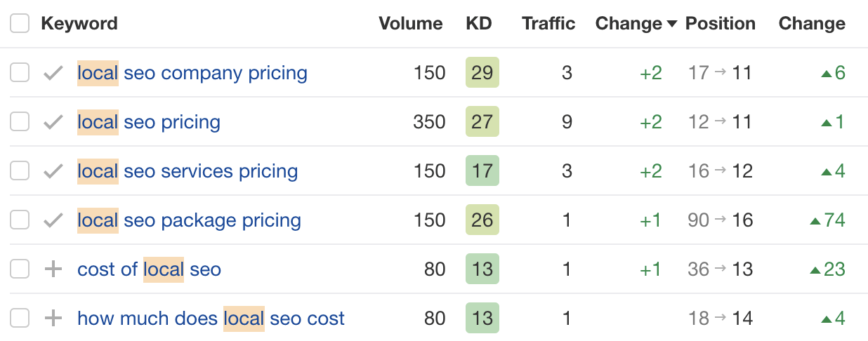The width and height of the screenshot is (868, 341).
Task: Click the KD 29 colored badge
Action: [x=482, y=73]
